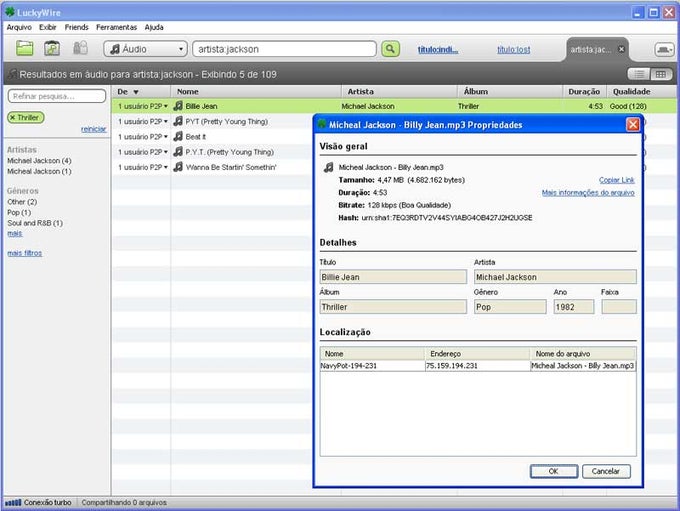Sort by the Nome column header

(x=256, y=92)
